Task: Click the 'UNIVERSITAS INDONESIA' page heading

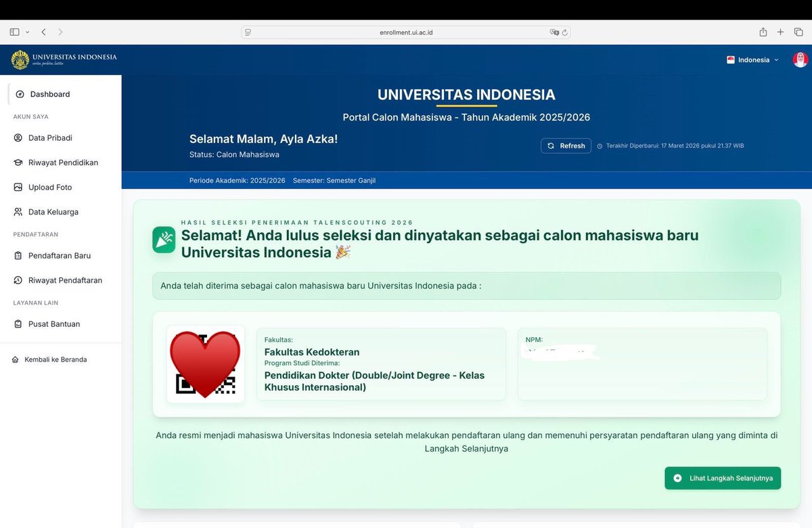Action: (x=466, y=95)
